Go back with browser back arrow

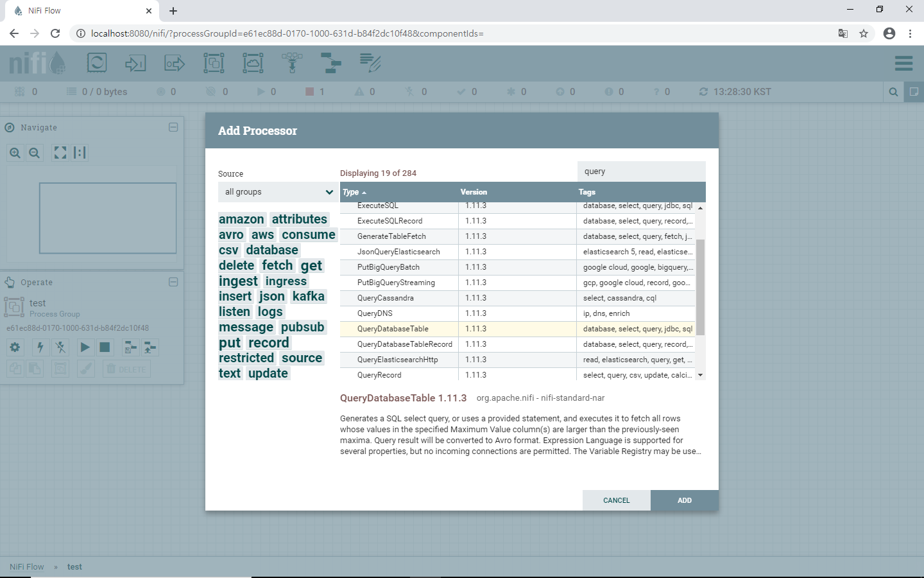(14, 33)
